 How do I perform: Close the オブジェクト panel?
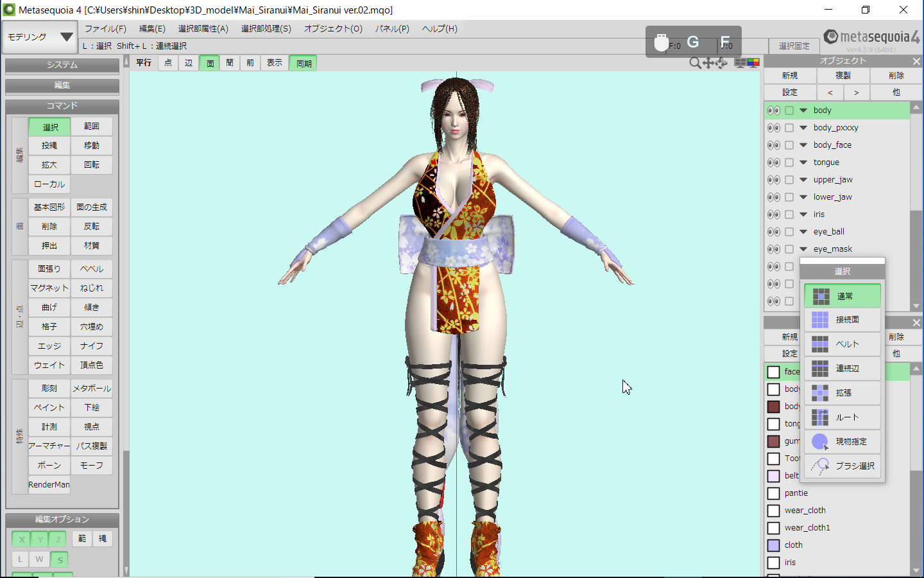tap(916, 61)
